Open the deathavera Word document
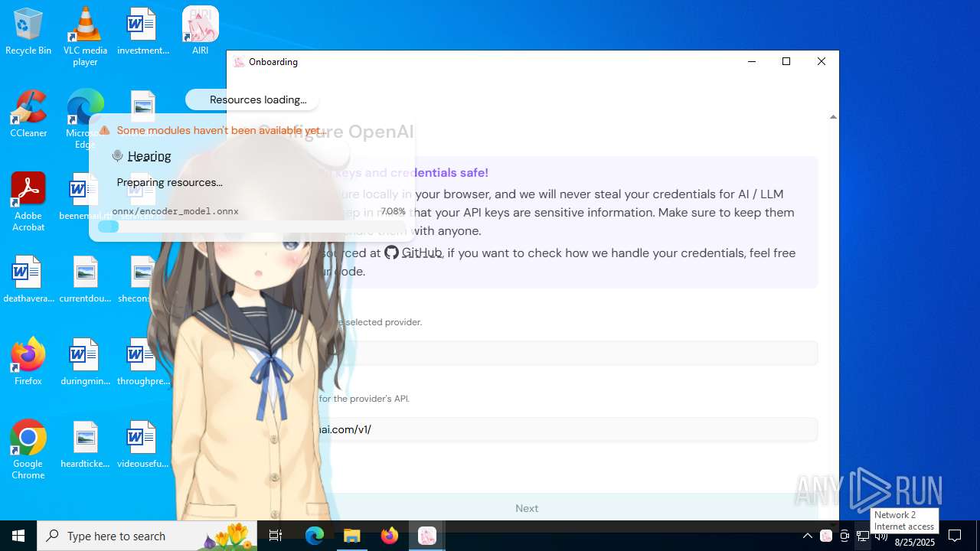The image size is (980, 551). (x=28, y=279)
